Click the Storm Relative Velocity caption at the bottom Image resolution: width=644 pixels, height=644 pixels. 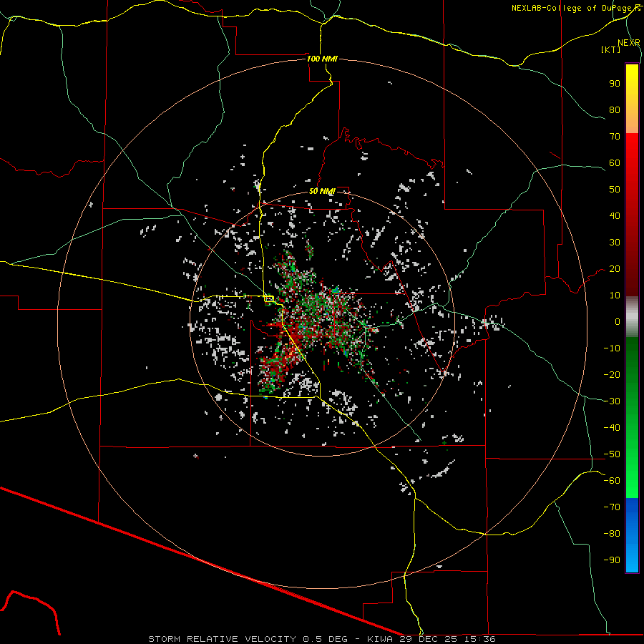tap(322, 639)
